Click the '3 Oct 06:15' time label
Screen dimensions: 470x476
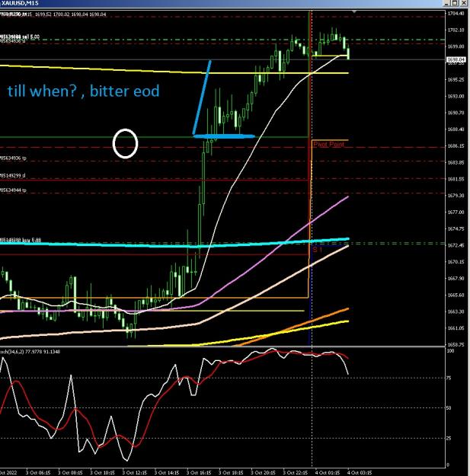click(x=38, y=473)
